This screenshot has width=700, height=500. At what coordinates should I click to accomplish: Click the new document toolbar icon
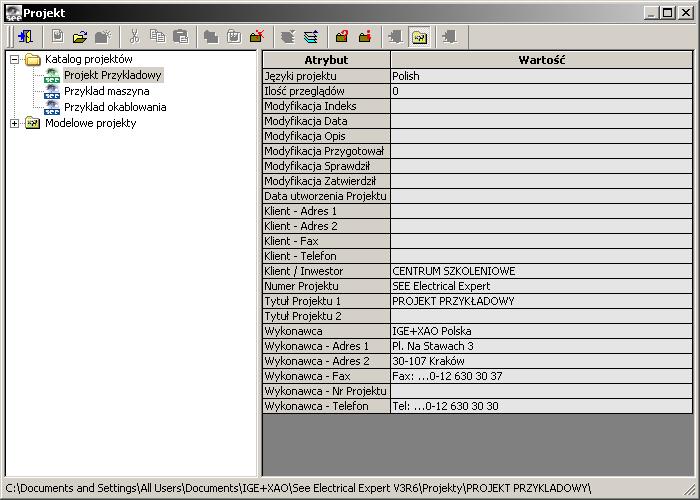click(x=57, y=37)
